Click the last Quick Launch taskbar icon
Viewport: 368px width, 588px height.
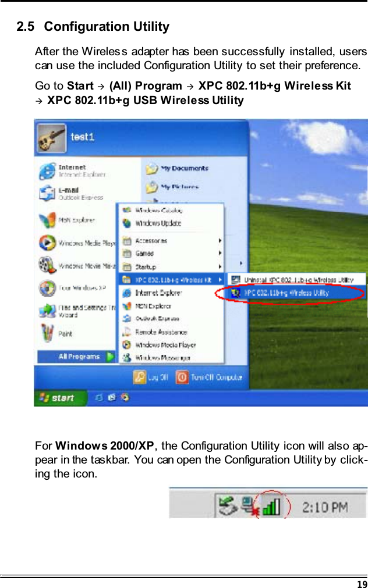[125, 397]
